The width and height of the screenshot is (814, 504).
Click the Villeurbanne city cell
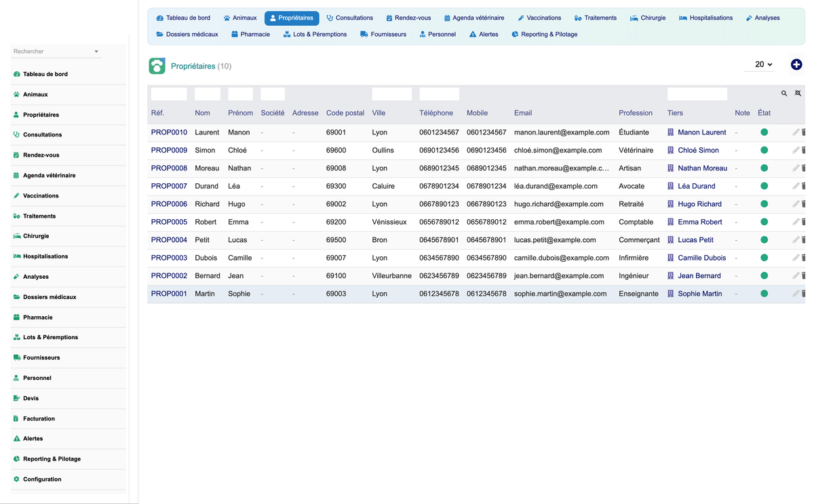point(391,276)
